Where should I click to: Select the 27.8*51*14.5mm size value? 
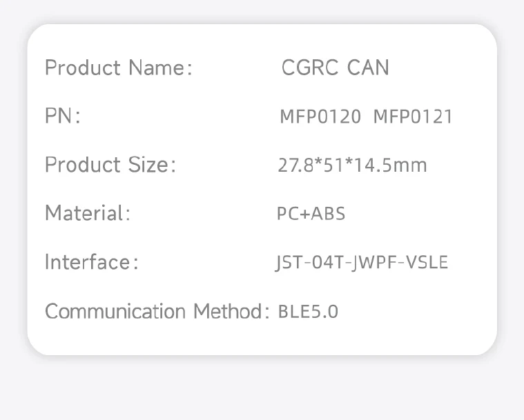(352, 166)
